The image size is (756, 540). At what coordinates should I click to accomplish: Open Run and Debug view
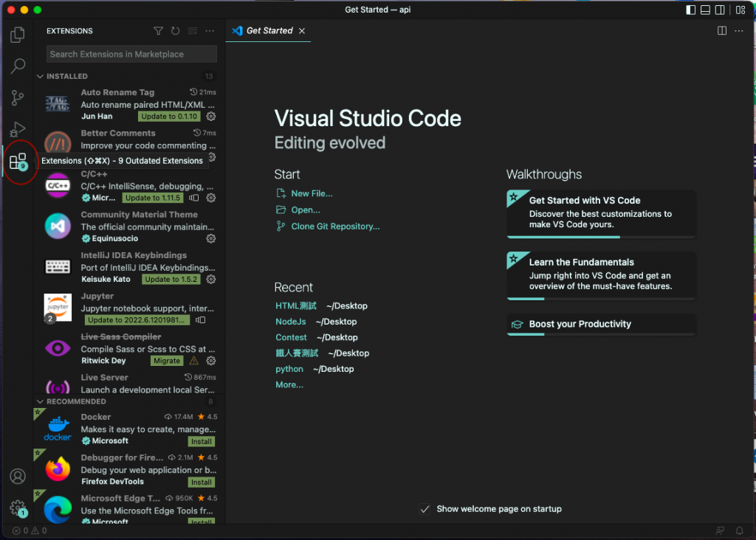tap(18, 129)
